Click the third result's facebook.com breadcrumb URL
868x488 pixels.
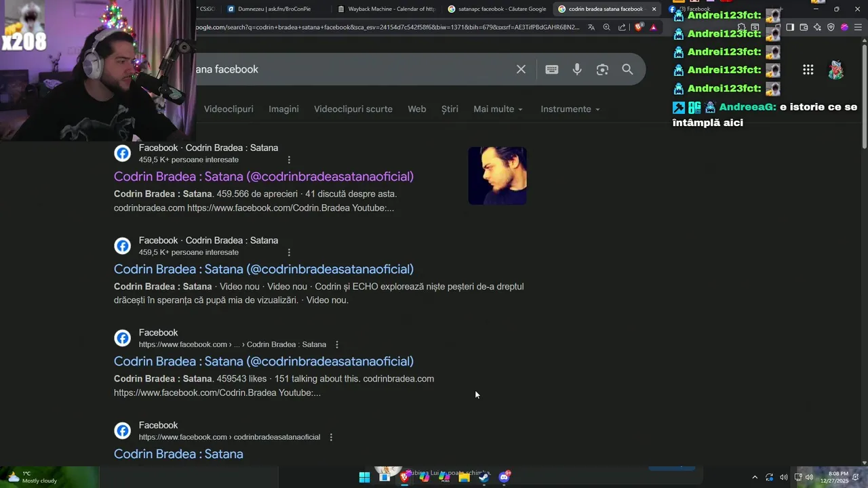[233, 344]
